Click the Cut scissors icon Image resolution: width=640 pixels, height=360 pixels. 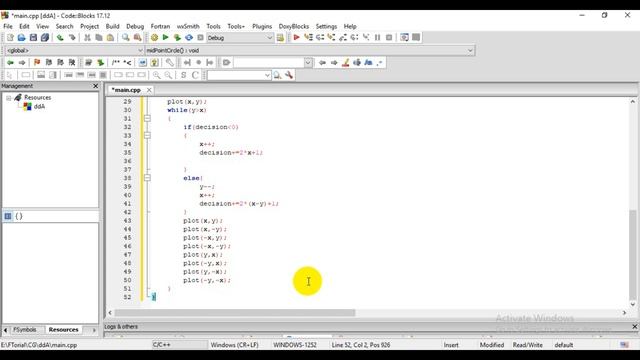(87, 38)
